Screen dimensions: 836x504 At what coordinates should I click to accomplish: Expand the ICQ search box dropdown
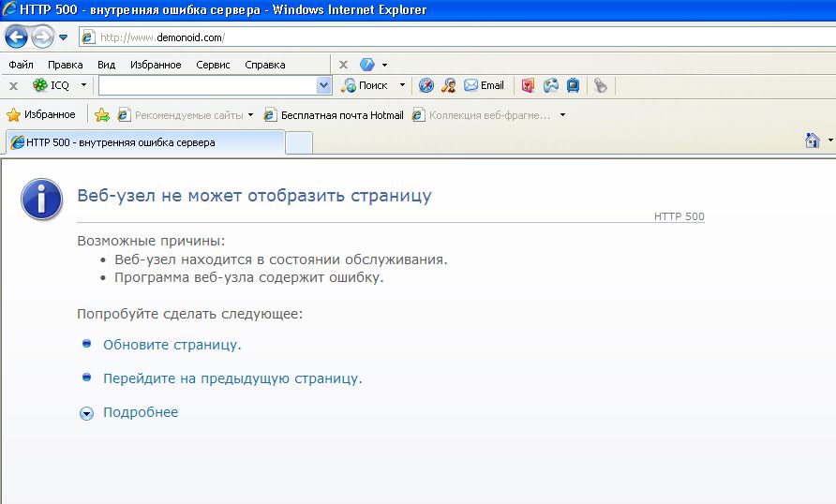coord(324,85)
